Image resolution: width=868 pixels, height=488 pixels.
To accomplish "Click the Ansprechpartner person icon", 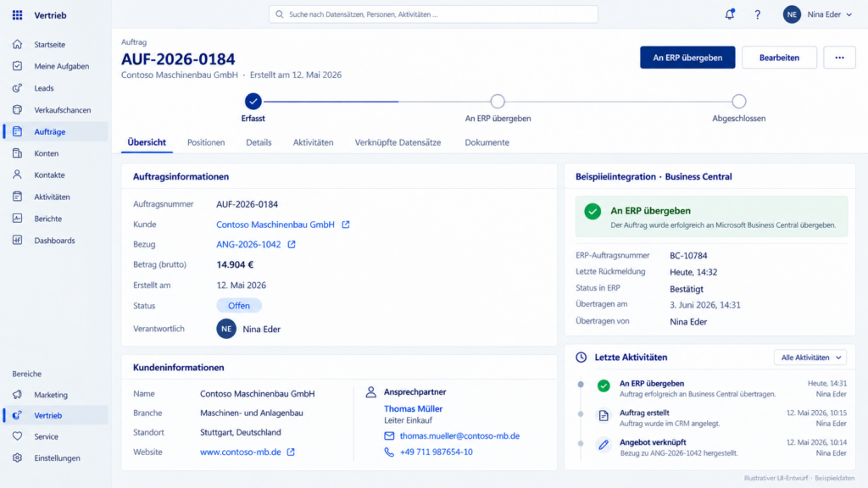I will [x=371, y=391].
